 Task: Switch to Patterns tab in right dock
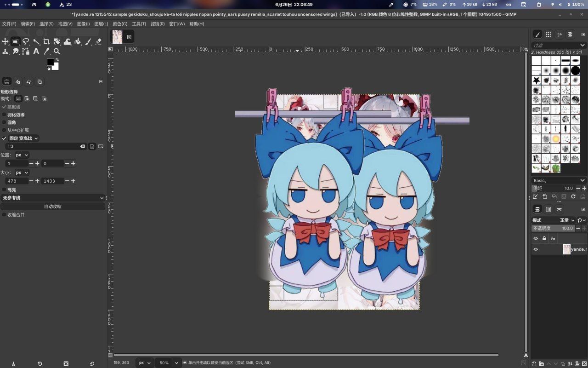click(x=548, y=34)
